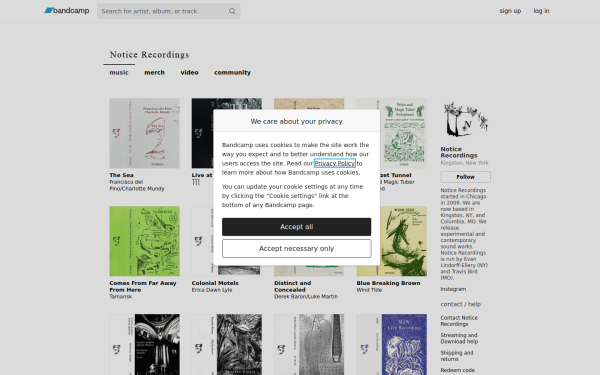Open the log in link
Image resolution: width=600 pixels, height=375 pixels.
pos(541,11)
